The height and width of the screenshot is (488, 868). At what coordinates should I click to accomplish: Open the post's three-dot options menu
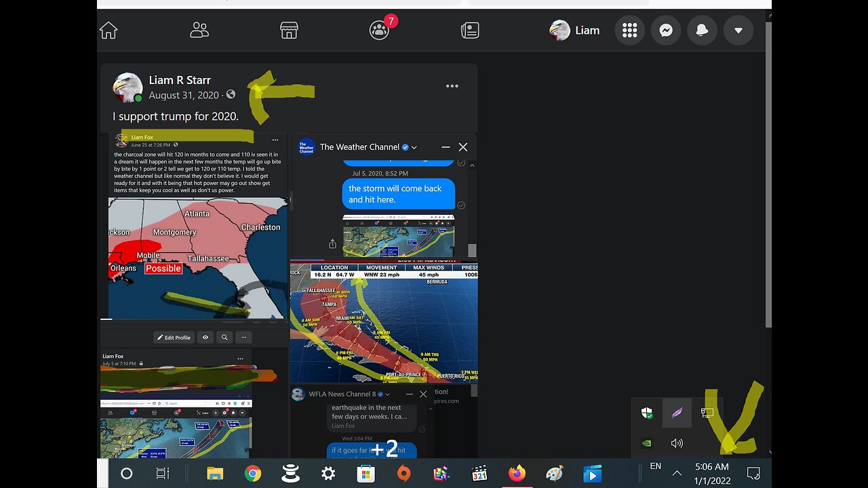452,86
